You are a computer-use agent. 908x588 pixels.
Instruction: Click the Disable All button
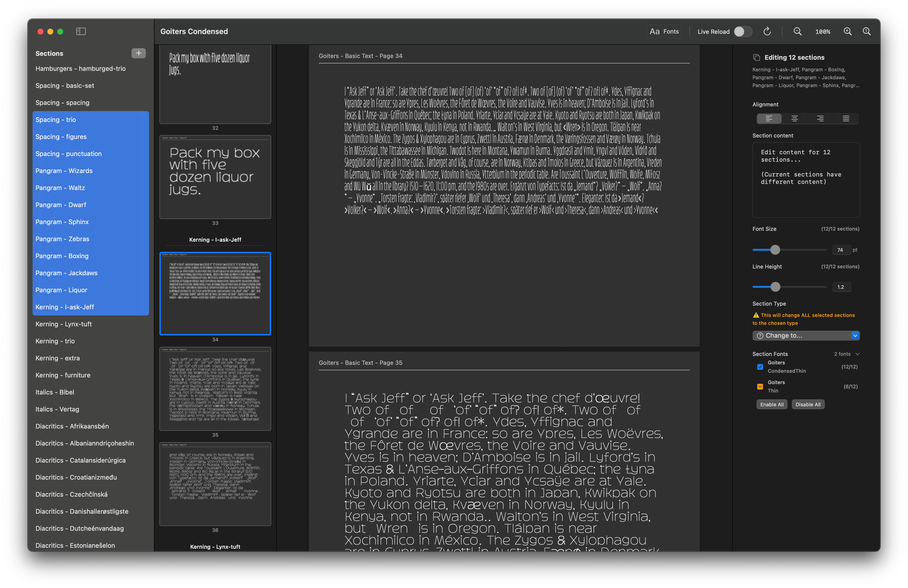pos(808,404)
